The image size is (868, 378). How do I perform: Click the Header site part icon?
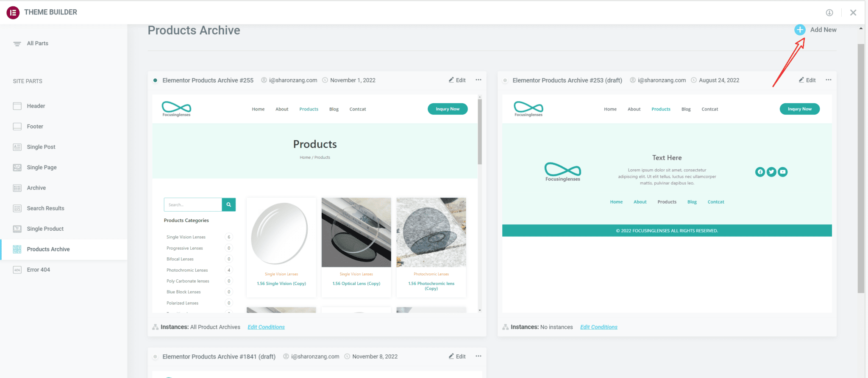coord(17,106)
